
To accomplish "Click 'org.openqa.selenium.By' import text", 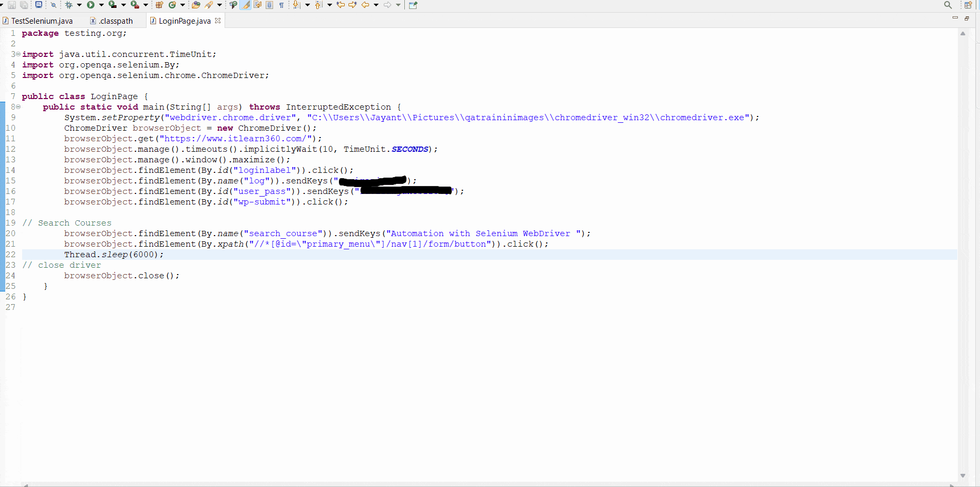I will (117, 65).
